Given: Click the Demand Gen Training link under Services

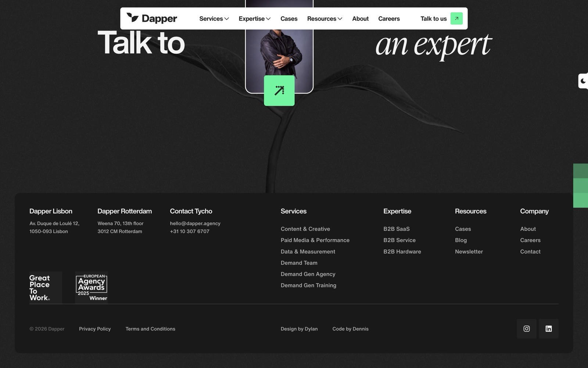Looking at the screenshot, I should click(x=308, y=285).
